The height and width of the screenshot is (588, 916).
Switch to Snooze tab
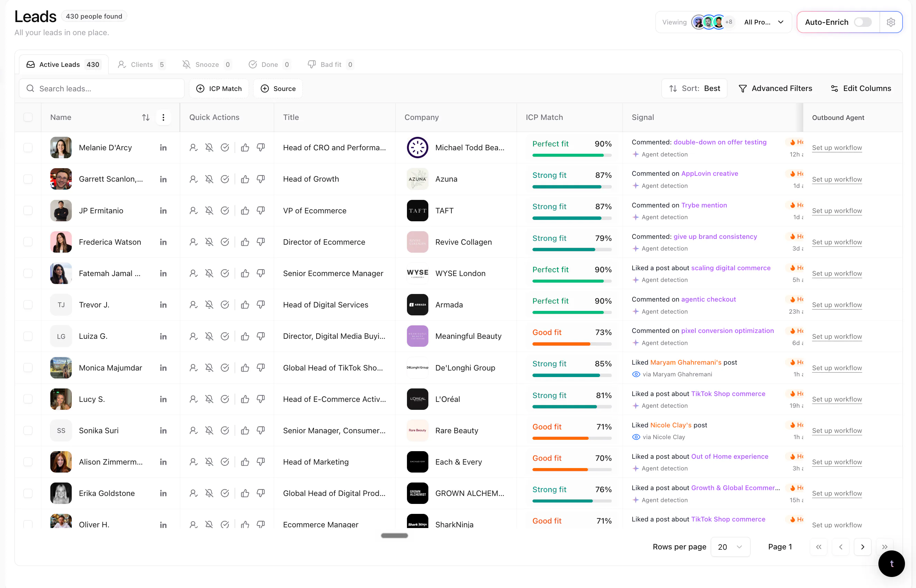click(x=207, y=64)
